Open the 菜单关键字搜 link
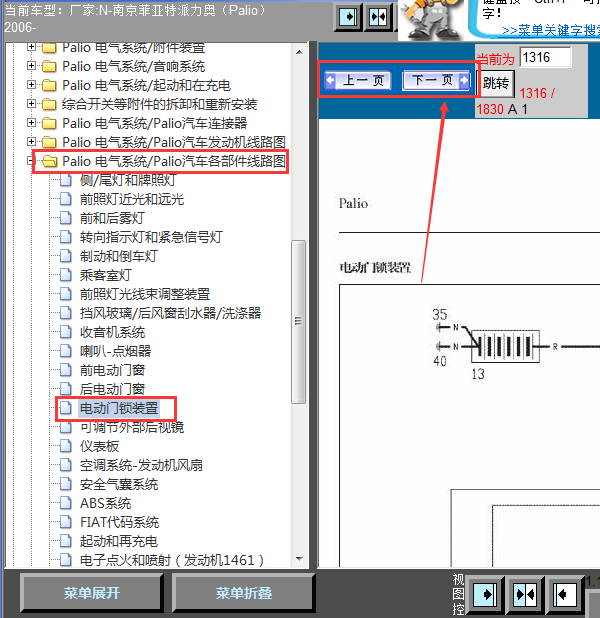This screenshot has width=600, height=618. [x=551, y=30]
